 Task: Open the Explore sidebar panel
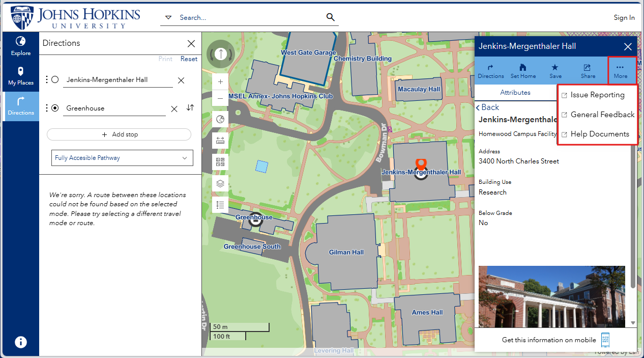21,46
